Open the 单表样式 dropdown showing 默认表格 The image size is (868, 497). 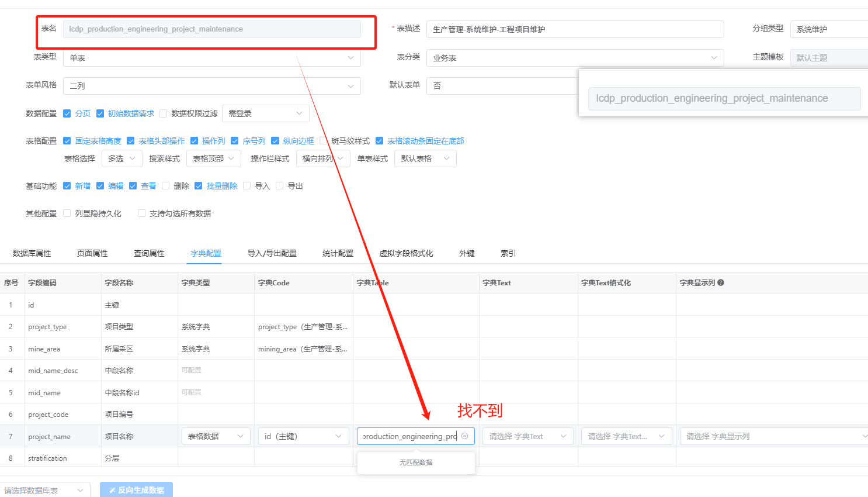(425, 158)
